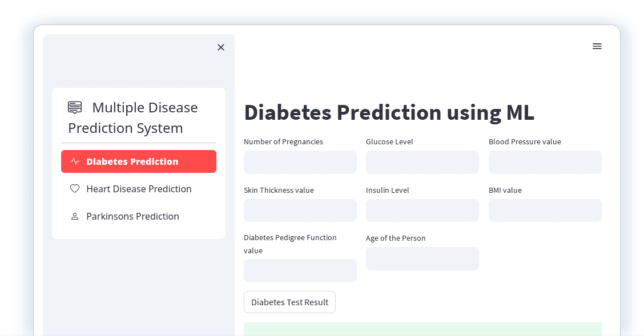
Task: Focus the Diabetes Pedigree Function value field
Action: point(300,270)
